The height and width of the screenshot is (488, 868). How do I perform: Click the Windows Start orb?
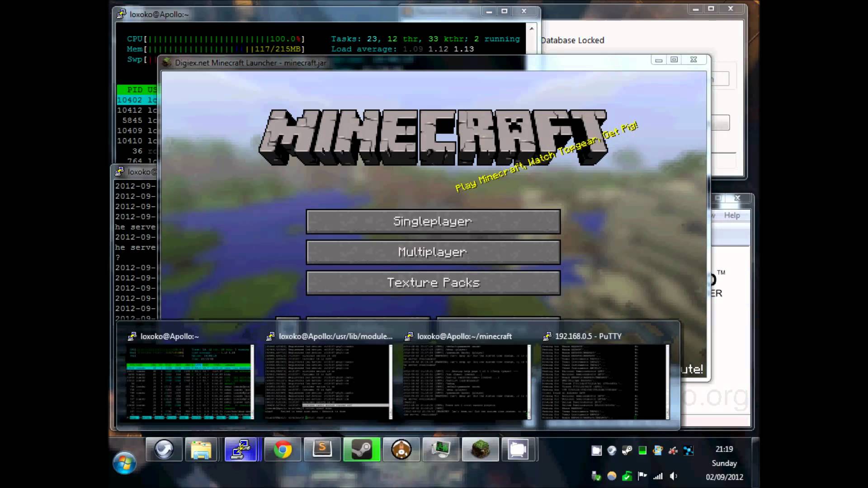(x=124, y=463)
